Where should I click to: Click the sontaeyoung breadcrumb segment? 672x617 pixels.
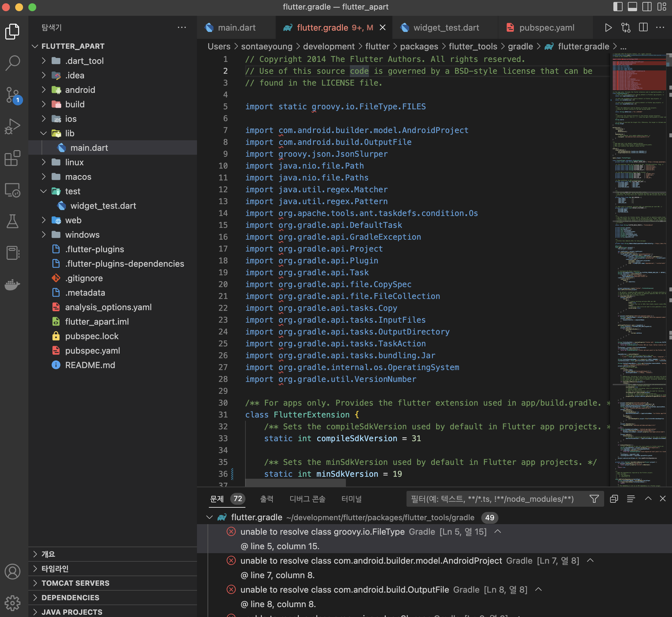pyautogui.click(x=266, y=46)
